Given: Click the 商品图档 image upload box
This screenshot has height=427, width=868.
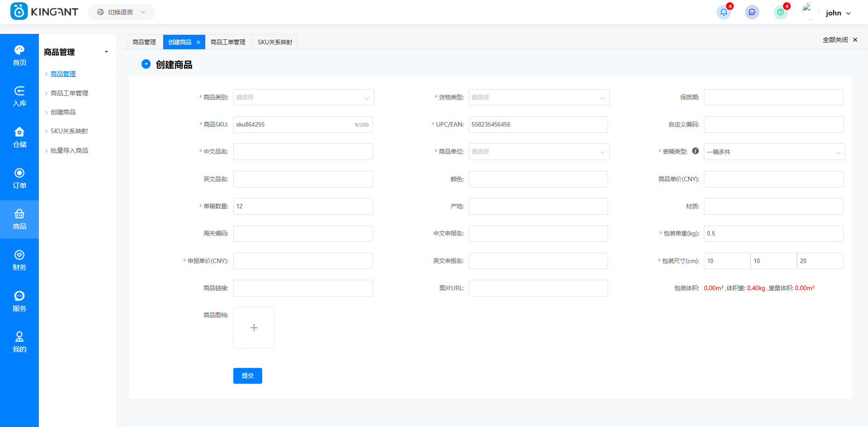Looking at the screenshot, I should coord(254,328).
